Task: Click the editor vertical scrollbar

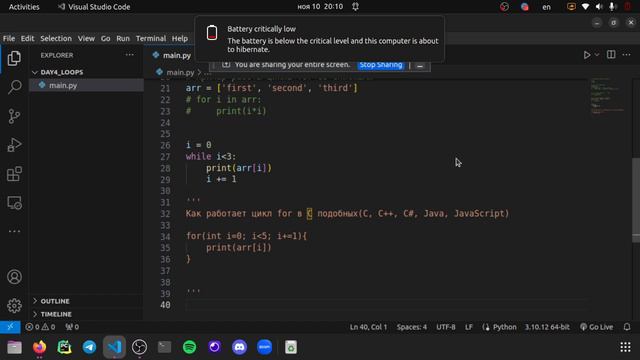Action: pyautogui.click(x=636, y=200)
